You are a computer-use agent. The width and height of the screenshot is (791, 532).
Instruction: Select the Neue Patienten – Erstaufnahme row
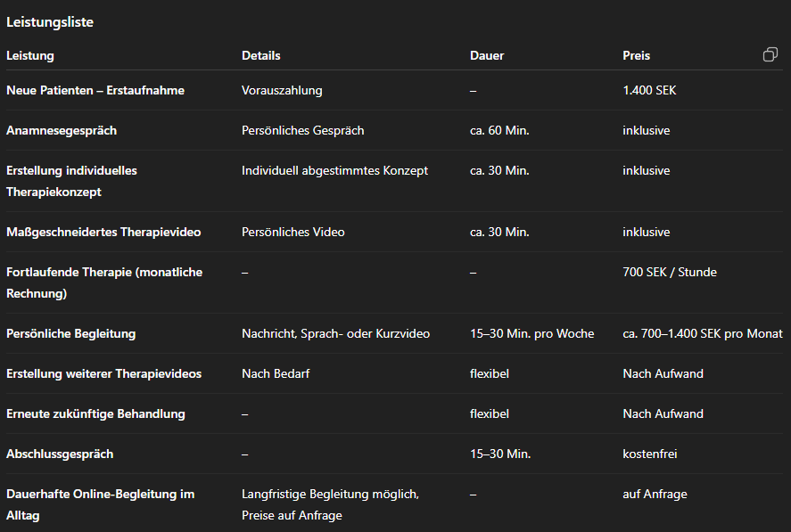coord(394,90)
